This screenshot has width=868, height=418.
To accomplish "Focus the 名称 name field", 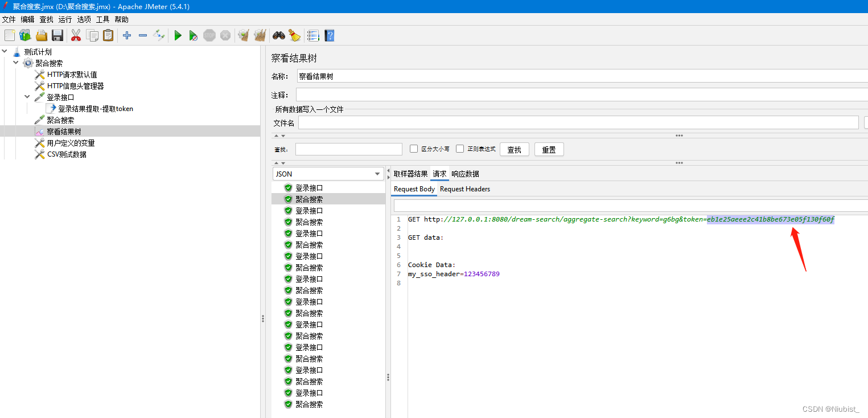I will [582, 76].
